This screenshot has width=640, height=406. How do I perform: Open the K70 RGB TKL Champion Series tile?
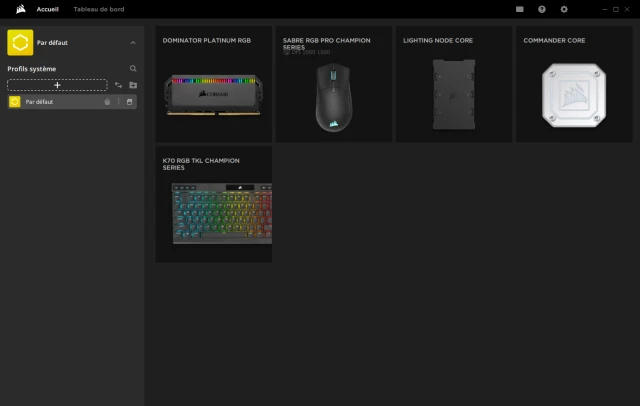tap(213, 204)
